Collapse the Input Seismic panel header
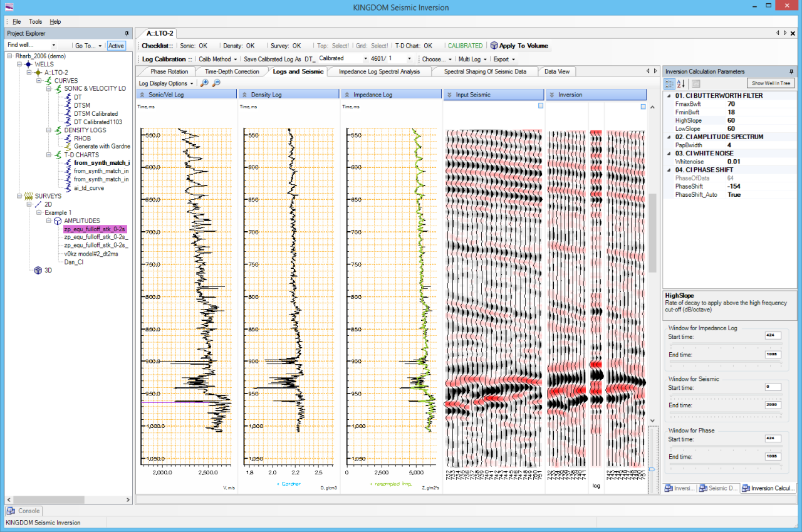This screenshot has height=532, width=802. (x=449, y=95)
